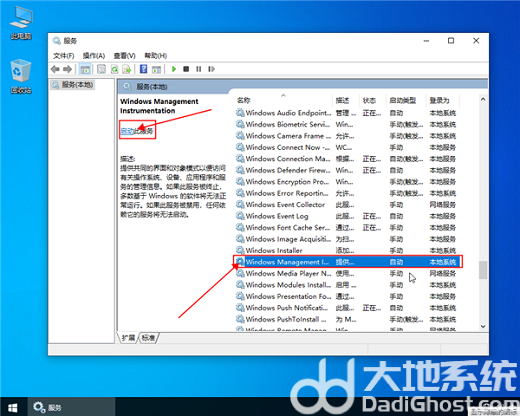
Task: Click the Restart service button
Action: (x=211, y=69)
